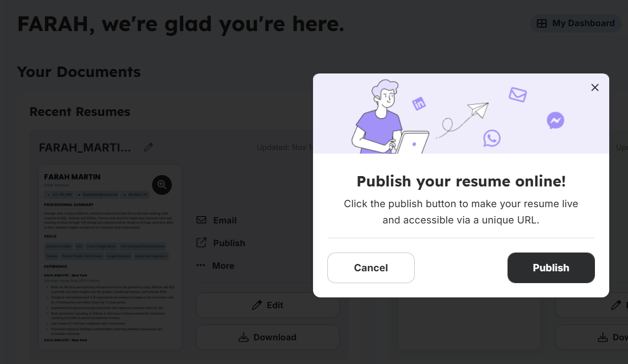Click the external-link Publish icon
This screenshot has width=628, height=364.
point(201,243)
